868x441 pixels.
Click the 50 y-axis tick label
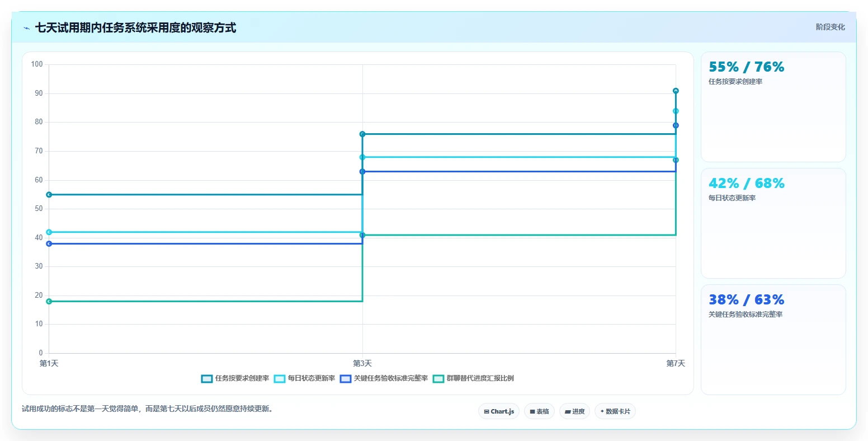tap(39, 209)
